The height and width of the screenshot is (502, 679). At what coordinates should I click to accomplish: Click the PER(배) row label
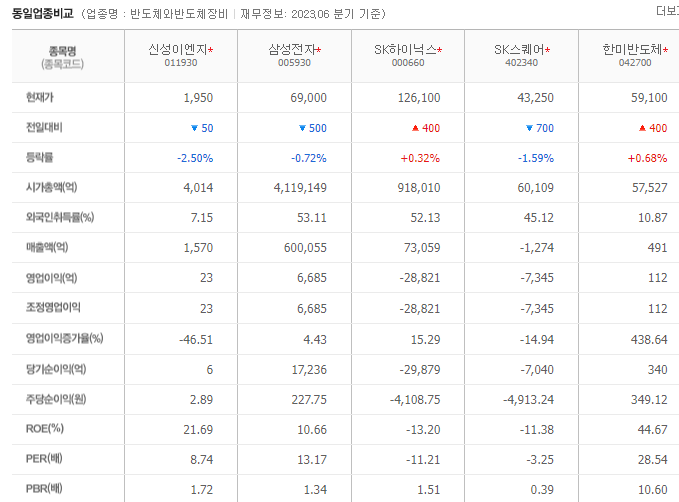click(x=44, y=458)
